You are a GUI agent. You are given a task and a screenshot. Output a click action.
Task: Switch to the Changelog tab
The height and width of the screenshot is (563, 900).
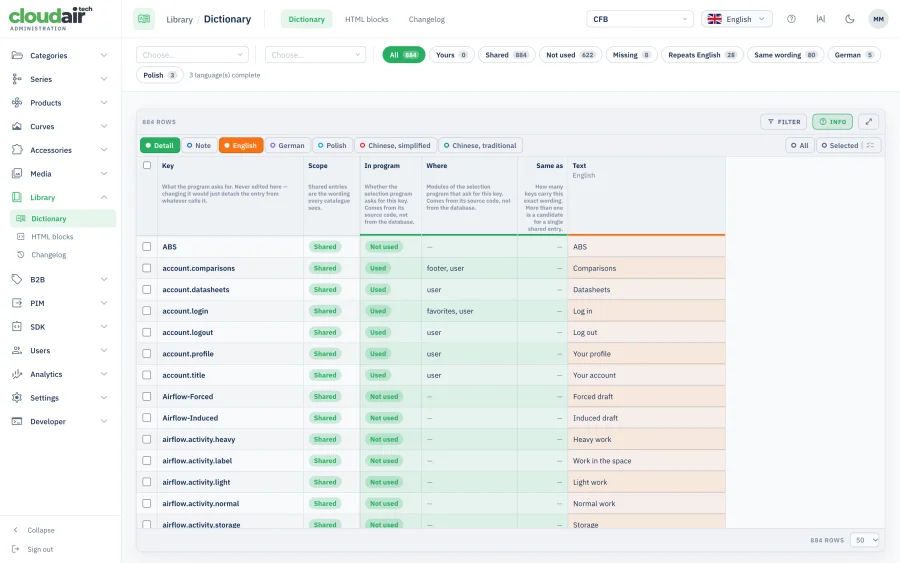[x=426, y=19]
